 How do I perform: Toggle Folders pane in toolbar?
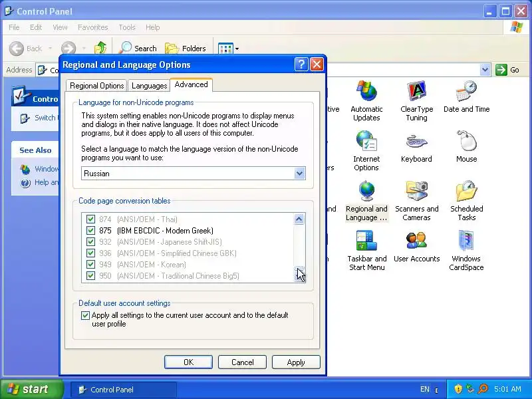coord(186,48)
